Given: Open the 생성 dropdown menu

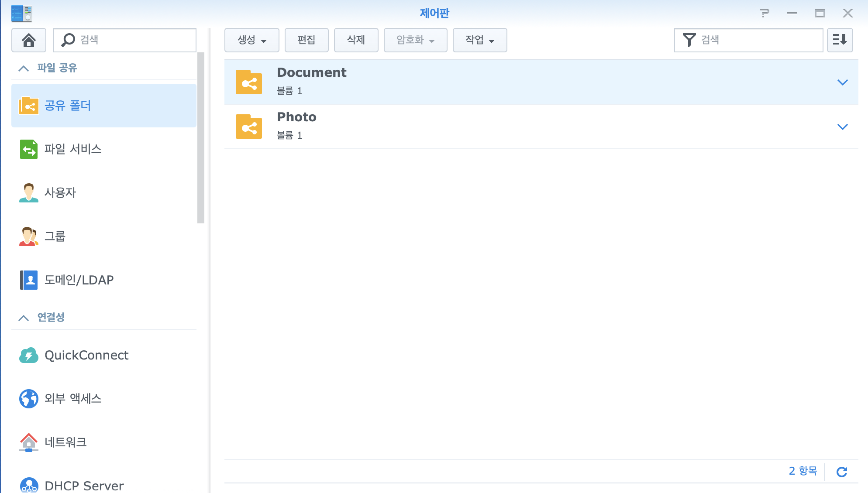Looking at the screenshot, I should tap(251, 40).
